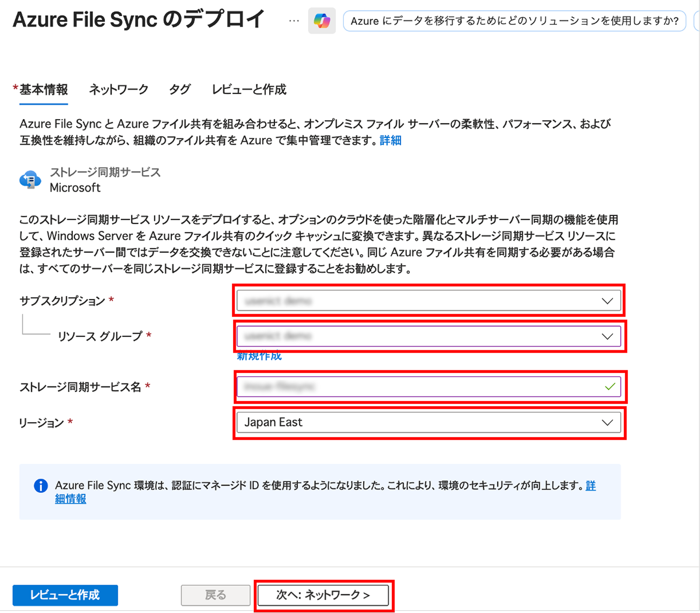Open the 詳細 link in the description
700x613 pixels.
tap(390, 140)
